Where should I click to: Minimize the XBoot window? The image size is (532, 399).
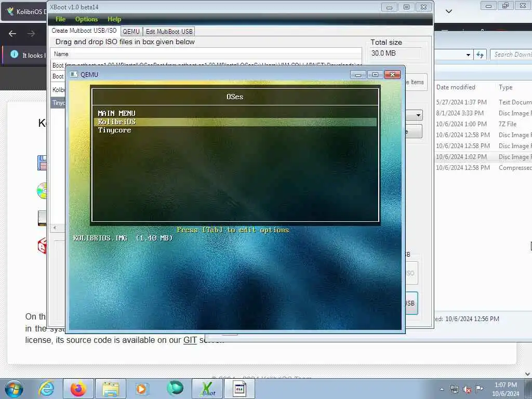(389, 7)
